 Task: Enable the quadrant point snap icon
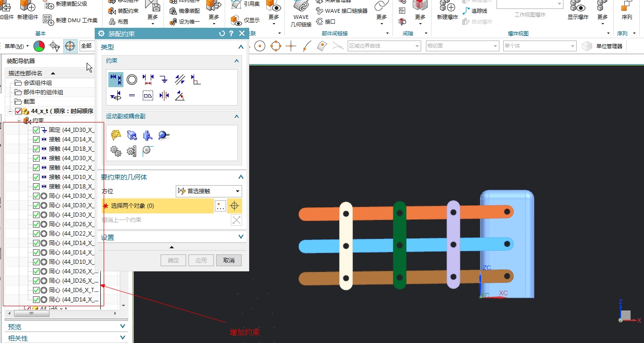coord(276,46)
